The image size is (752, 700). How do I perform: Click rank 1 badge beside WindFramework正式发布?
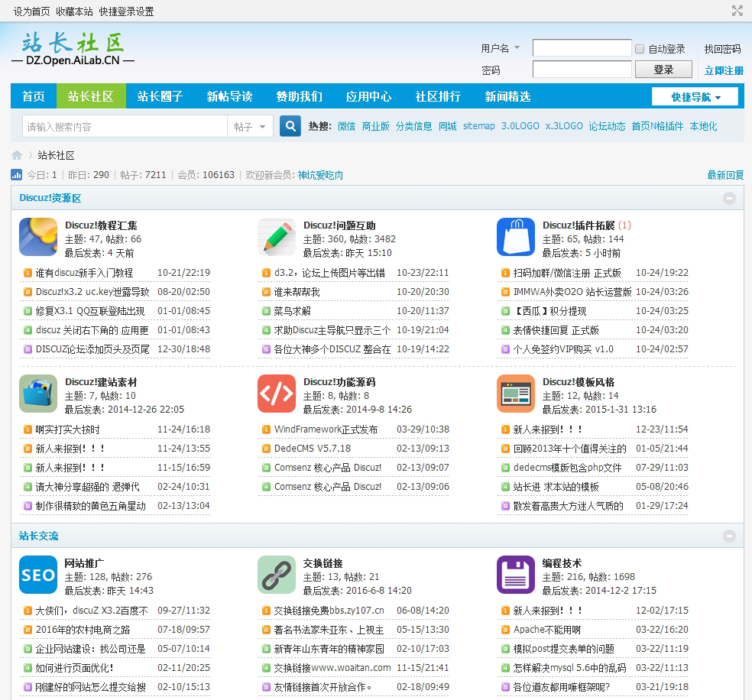click(266, 429)
